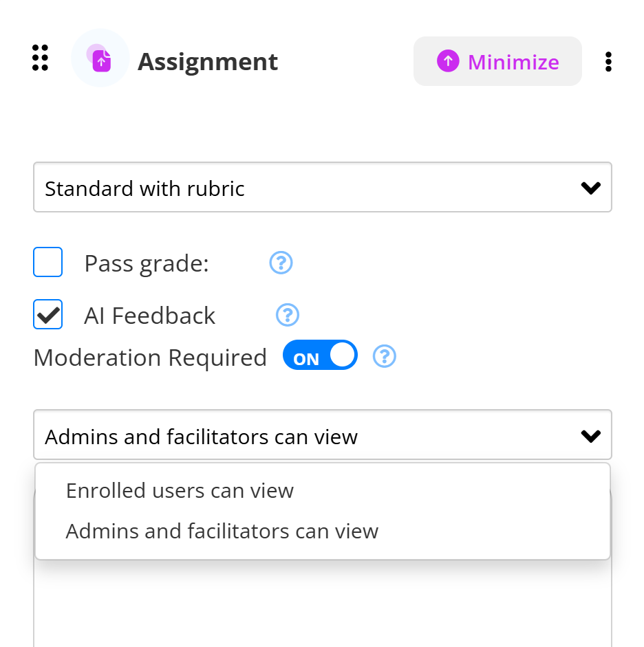Viewport: 644px width, 647px height.
Task: Click the chevron arrow on Standard with rubric
Action: click(x=590, y=188)
